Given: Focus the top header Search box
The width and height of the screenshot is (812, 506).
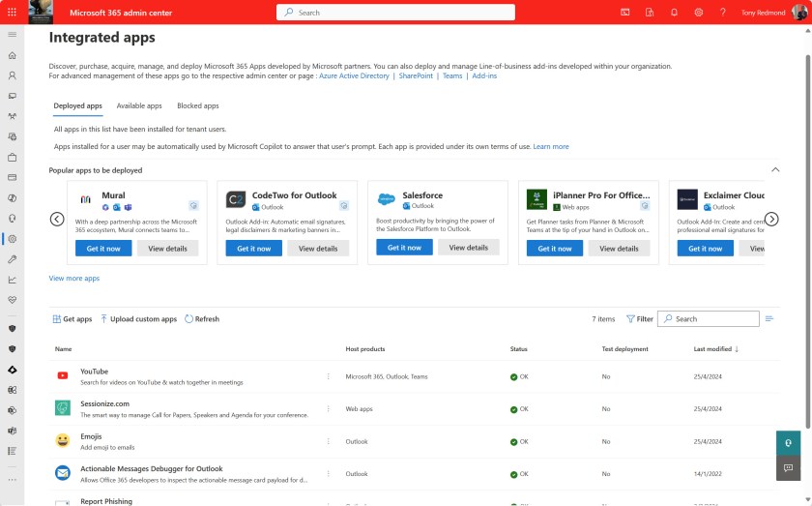Looking at the screenshot, I should click(x=395, y=13).
